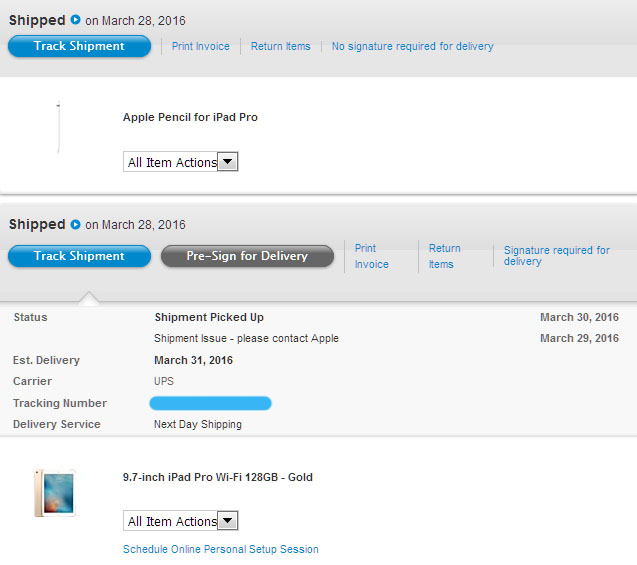
Task: Click the redacted UPS tracking number link
Action: tap(210, 403)
